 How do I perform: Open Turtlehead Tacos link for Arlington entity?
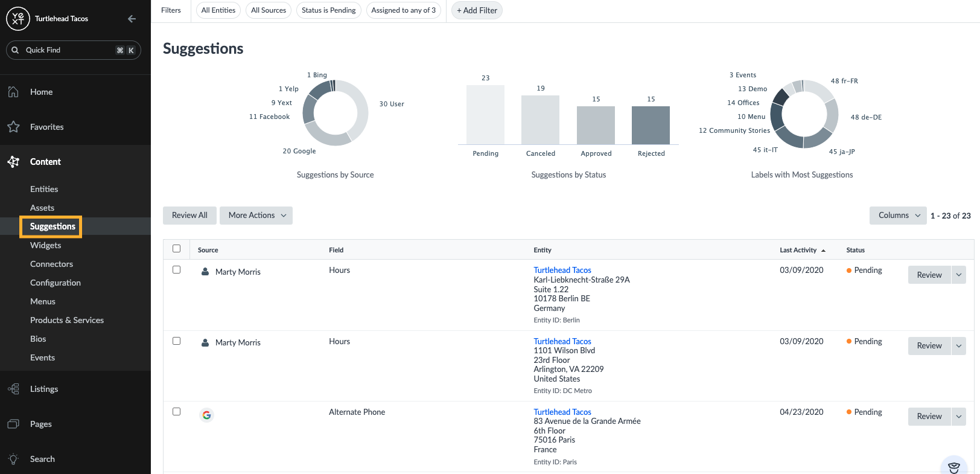click(x=562, y=341)
